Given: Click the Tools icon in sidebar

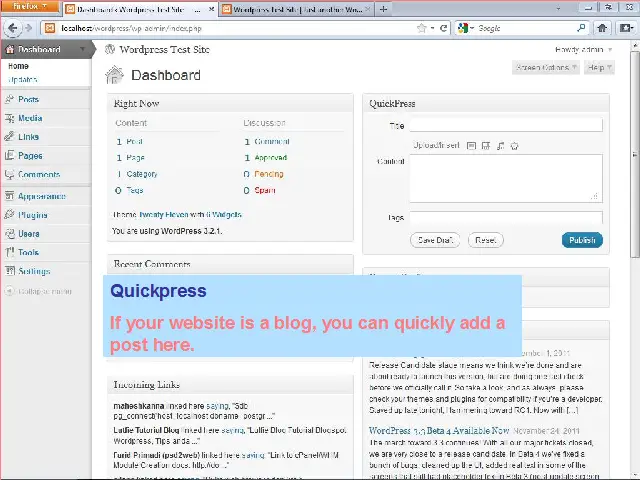Looking at the screenshot, I should click(9, 252).
